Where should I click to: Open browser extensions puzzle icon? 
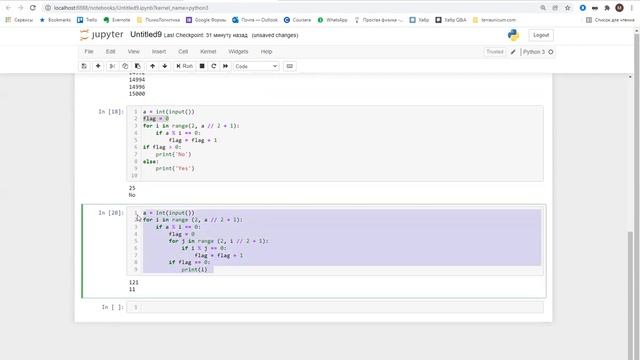pos(607,8)
